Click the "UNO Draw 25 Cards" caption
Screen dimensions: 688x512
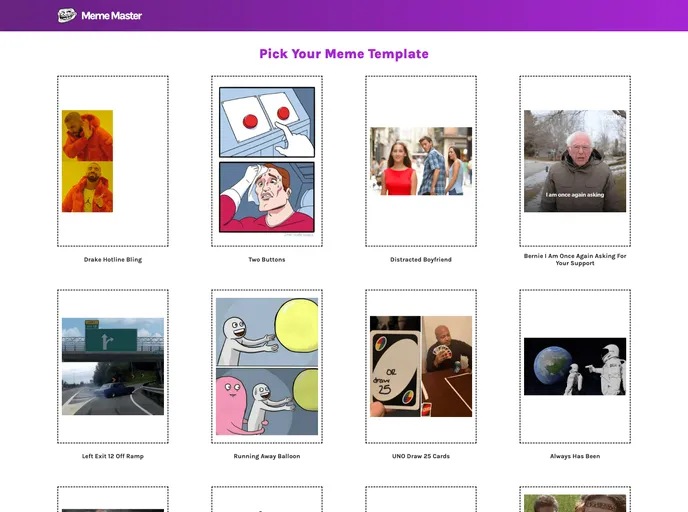tap(421, 456)
